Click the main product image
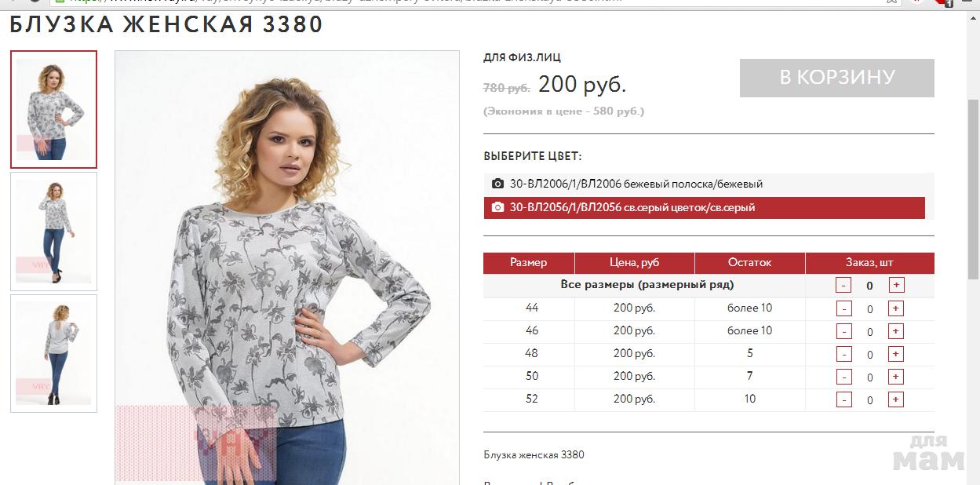The width and height of the screenshot is (980, 485). [287, 268]
